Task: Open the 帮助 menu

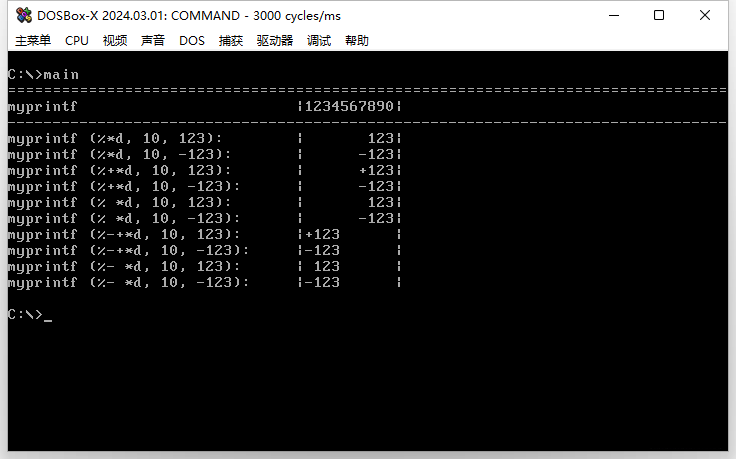Action: click(357, 41)
